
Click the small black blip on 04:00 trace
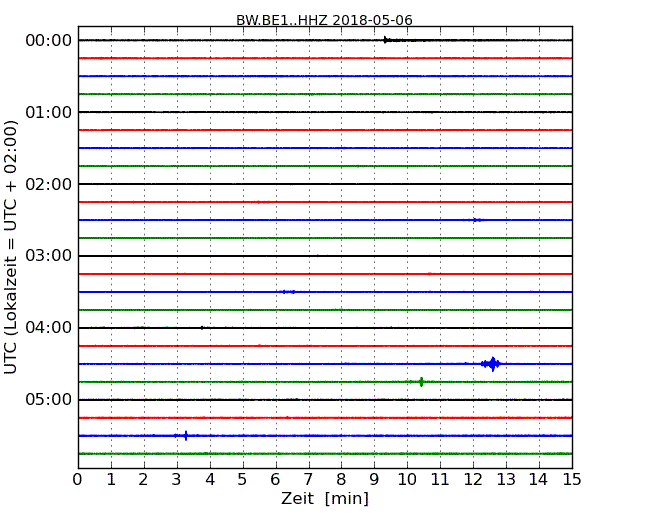[x=202, y=328]
